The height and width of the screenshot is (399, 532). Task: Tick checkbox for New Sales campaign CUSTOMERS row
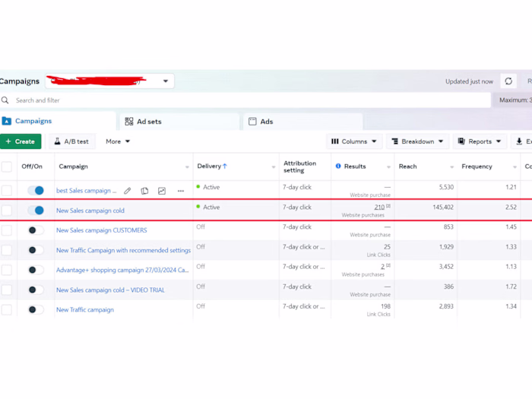point(6,230)
